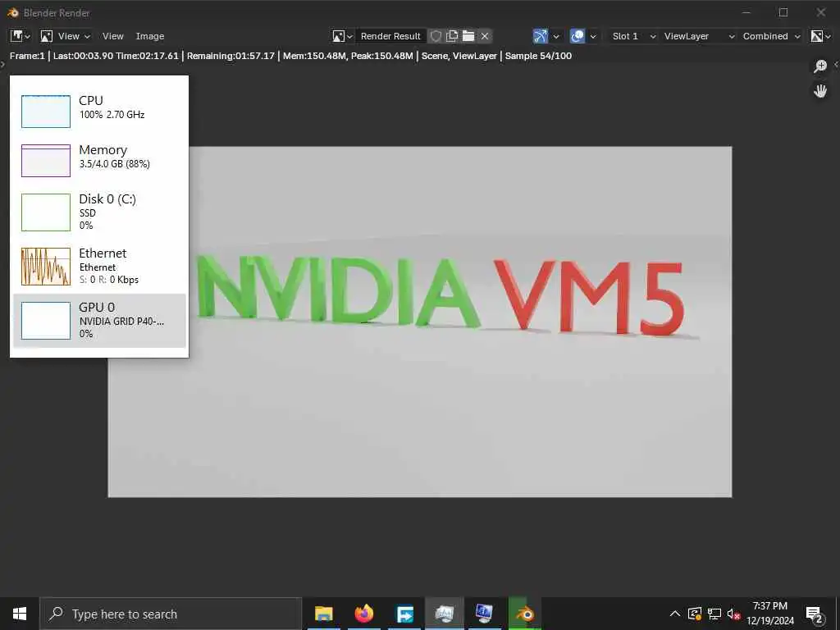This screenshot has height=630, width=840.
Task: Show hidden system tray icons
Action: [x=675, y=614]
